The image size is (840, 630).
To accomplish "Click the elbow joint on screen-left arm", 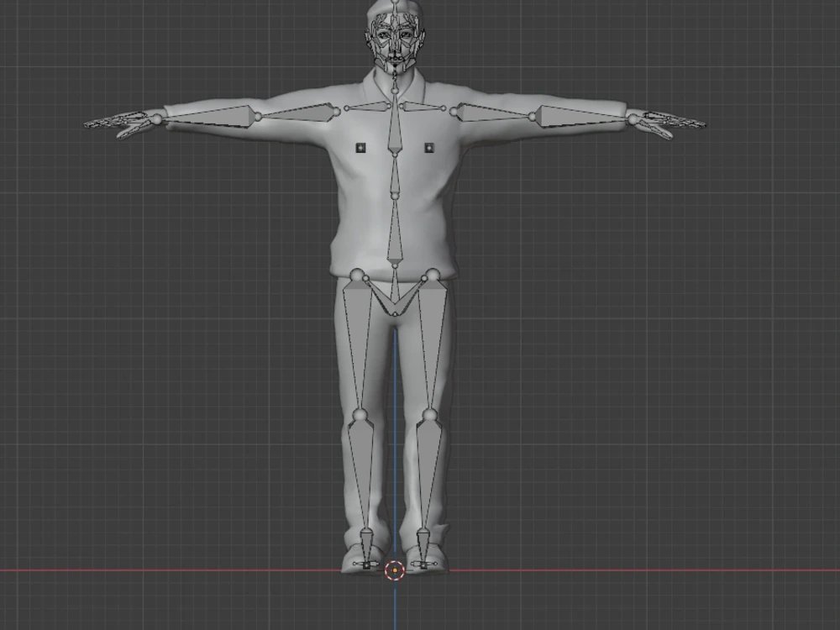I will [x=258, y=116].
